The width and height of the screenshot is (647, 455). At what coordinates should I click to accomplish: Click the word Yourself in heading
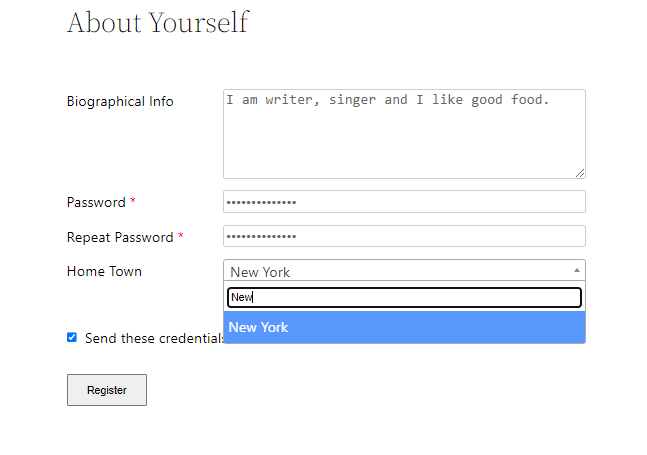click(x=198, y=22)
